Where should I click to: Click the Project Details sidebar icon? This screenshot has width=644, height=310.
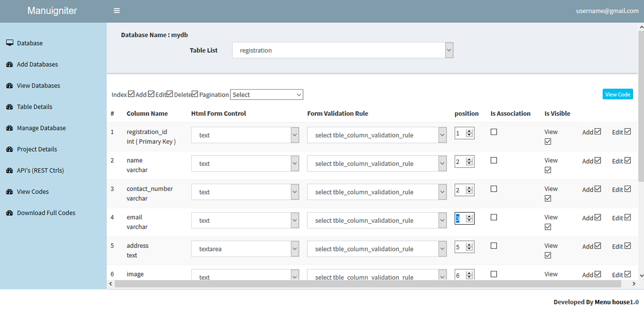coord(10,149)
